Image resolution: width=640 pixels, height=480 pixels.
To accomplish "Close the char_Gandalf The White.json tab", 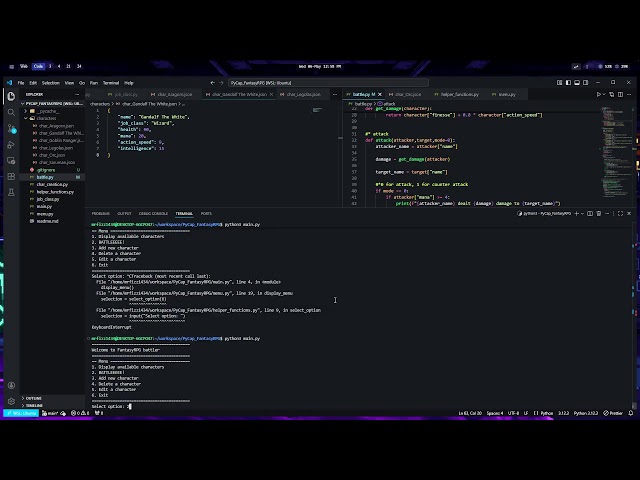I will pyautogui.click(x=271, y=94).
